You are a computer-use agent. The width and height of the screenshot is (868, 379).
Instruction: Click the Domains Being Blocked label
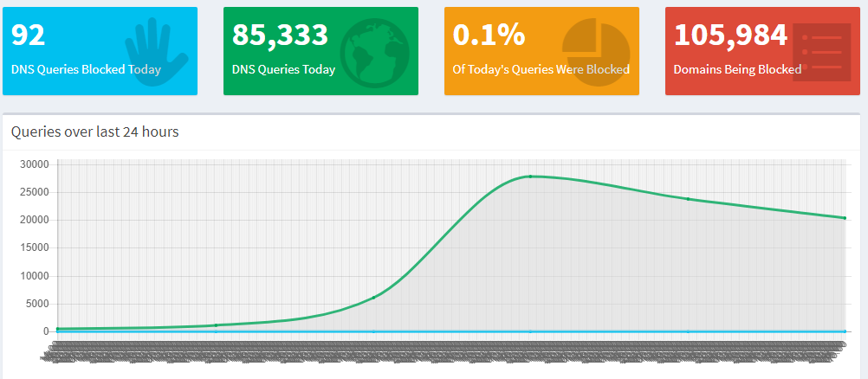(737, 69)
